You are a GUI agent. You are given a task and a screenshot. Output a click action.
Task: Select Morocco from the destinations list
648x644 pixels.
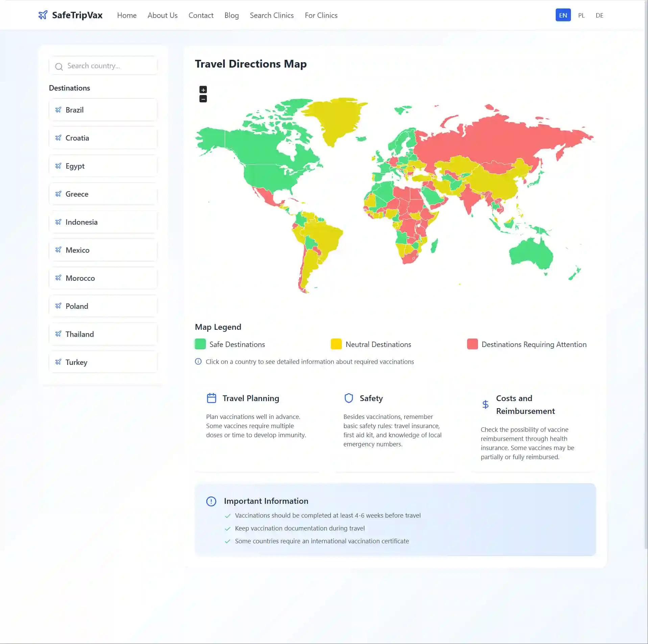103,278
